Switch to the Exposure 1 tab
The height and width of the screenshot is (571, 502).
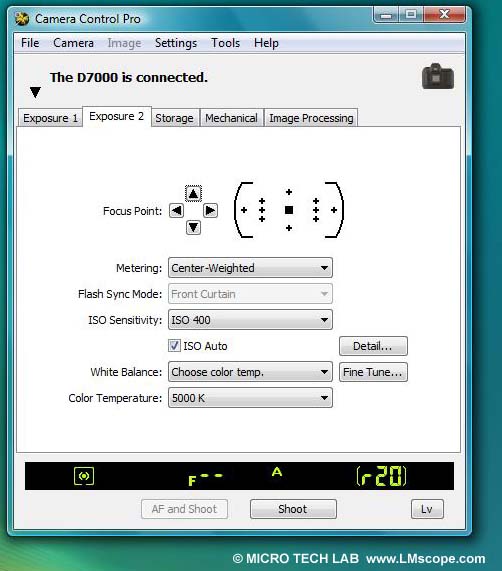tap(50, 118)
